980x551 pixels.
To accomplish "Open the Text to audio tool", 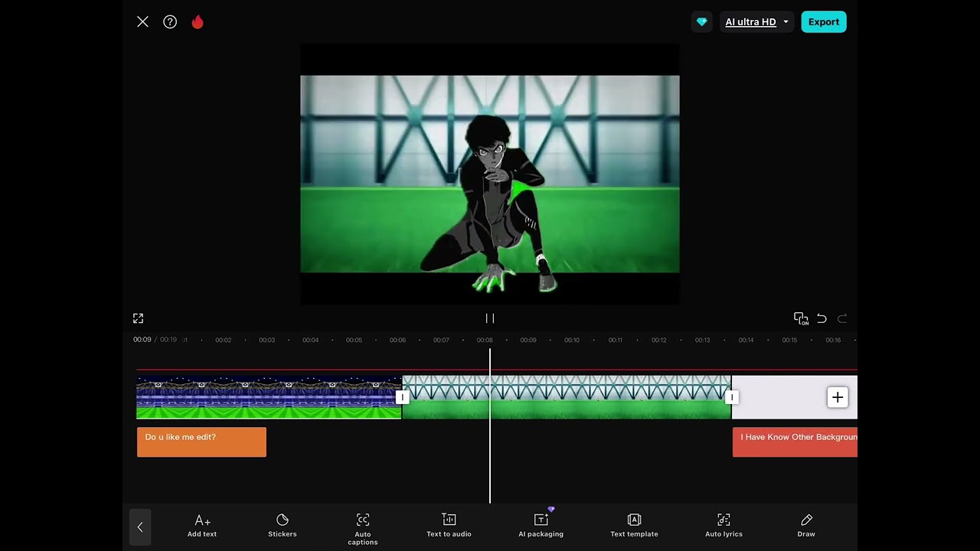I will (449, 526).
